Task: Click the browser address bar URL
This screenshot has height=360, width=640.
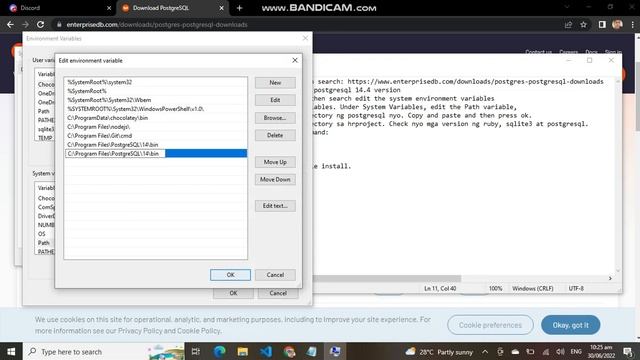Action: tap(157, 24)
